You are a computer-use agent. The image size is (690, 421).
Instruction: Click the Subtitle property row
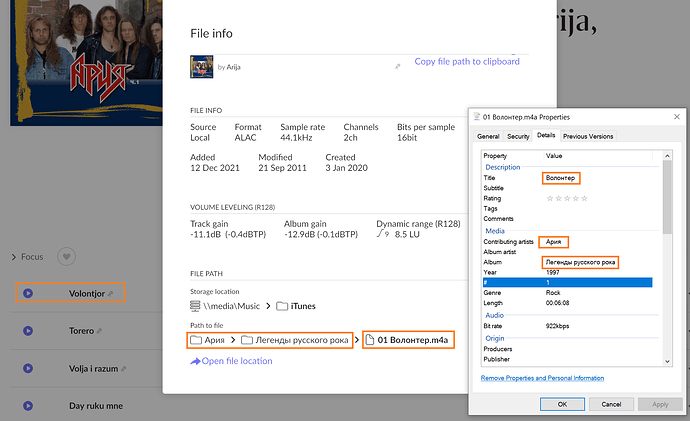(x=567, y=188)
